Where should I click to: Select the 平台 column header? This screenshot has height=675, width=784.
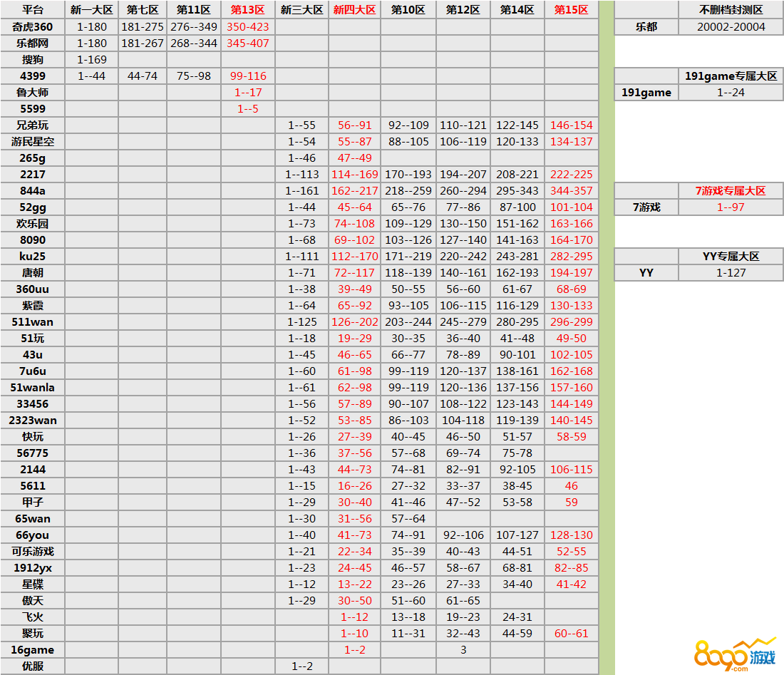33,10
